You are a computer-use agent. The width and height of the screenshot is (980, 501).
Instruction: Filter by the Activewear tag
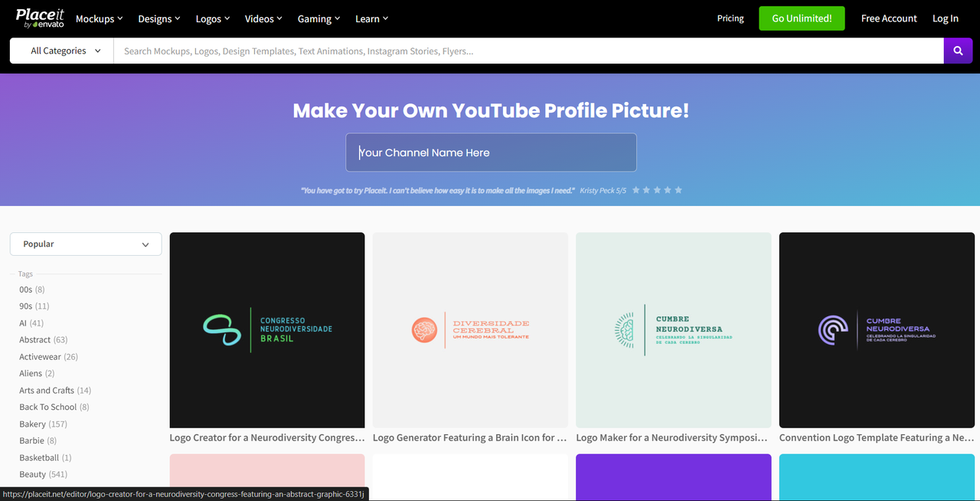pos(49,356)
